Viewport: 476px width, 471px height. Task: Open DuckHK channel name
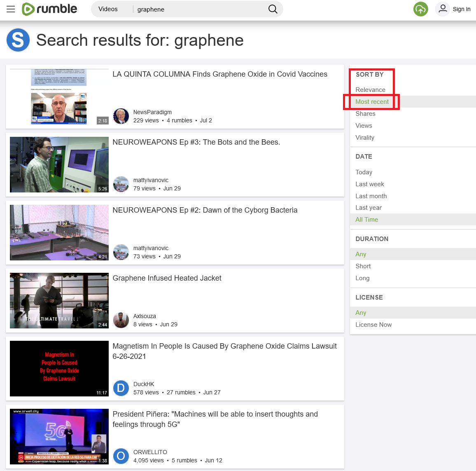144,384
